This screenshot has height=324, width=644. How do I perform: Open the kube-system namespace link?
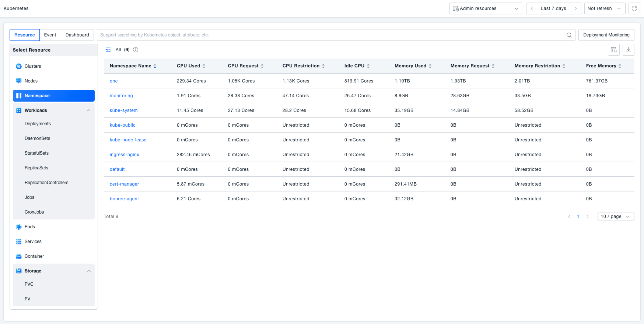click(x=123, y=110)
